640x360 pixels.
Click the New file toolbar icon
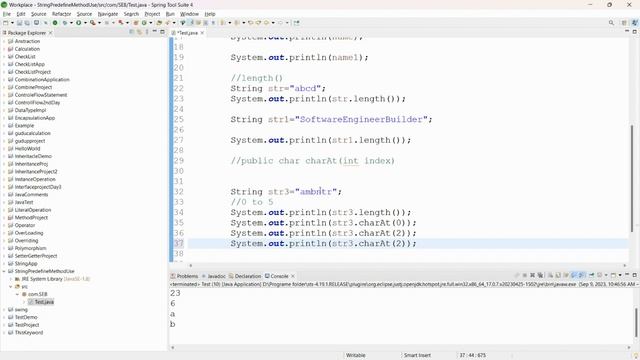pyautogui.click(x=6, y=23)
